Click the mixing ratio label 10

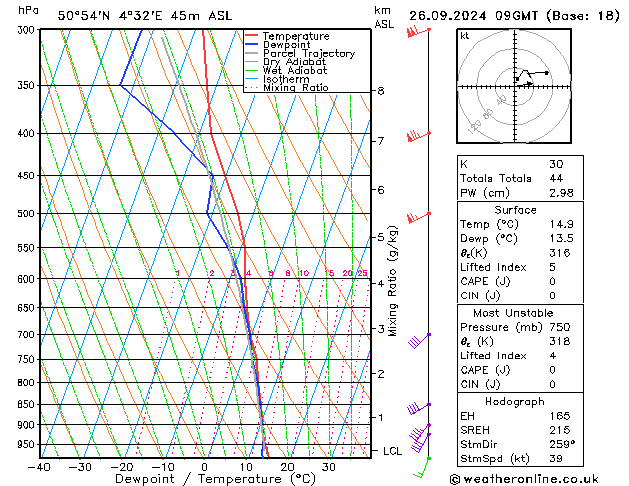tap(304, 273)
